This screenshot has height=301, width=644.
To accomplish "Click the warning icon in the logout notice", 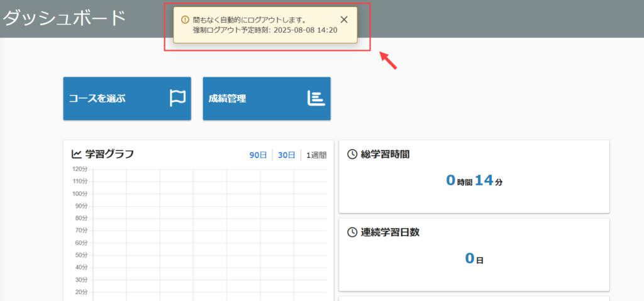I will click(185, 19).
